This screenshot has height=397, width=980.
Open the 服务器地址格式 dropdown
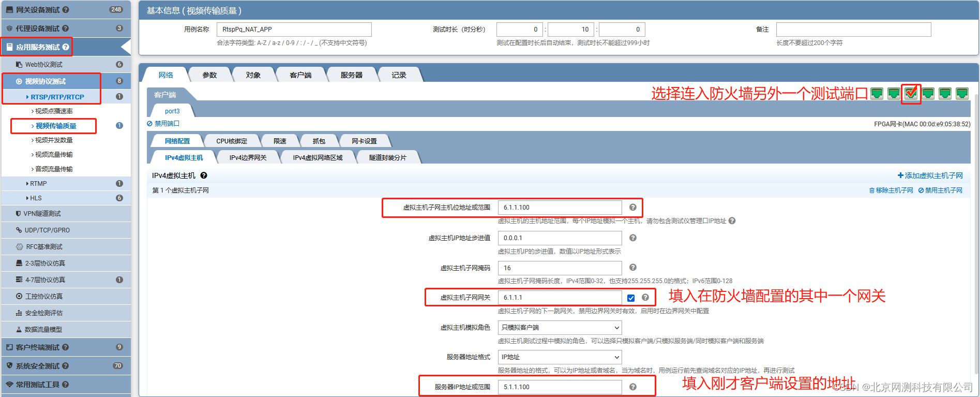(560, 357)
